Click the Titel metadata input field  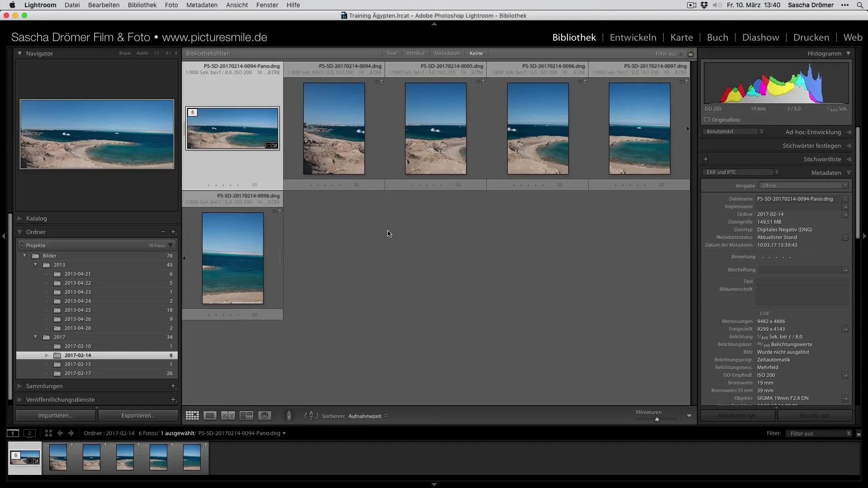coord(802,282)
